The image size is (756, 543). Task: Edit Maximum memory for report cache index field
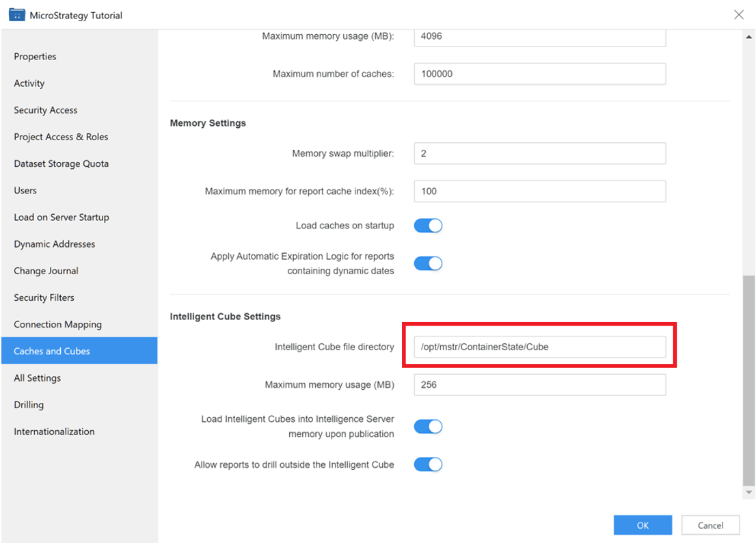[540, 191]
